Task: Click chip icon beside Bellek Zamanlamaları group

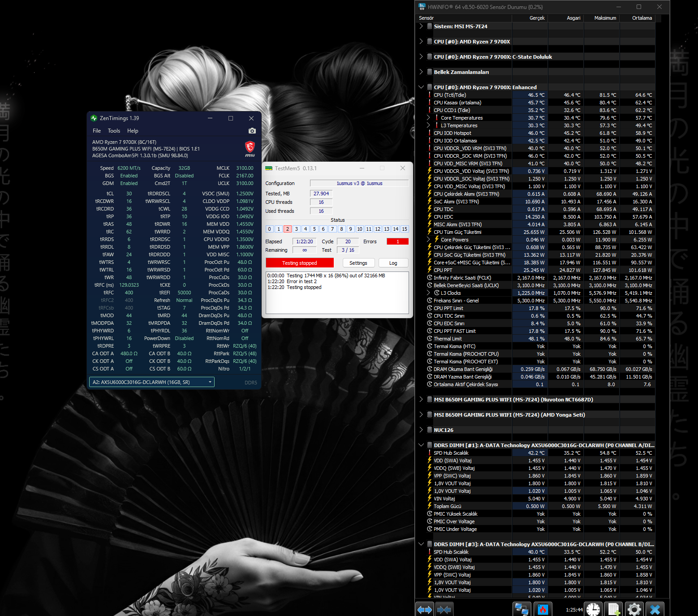Action: click(430, 72)
